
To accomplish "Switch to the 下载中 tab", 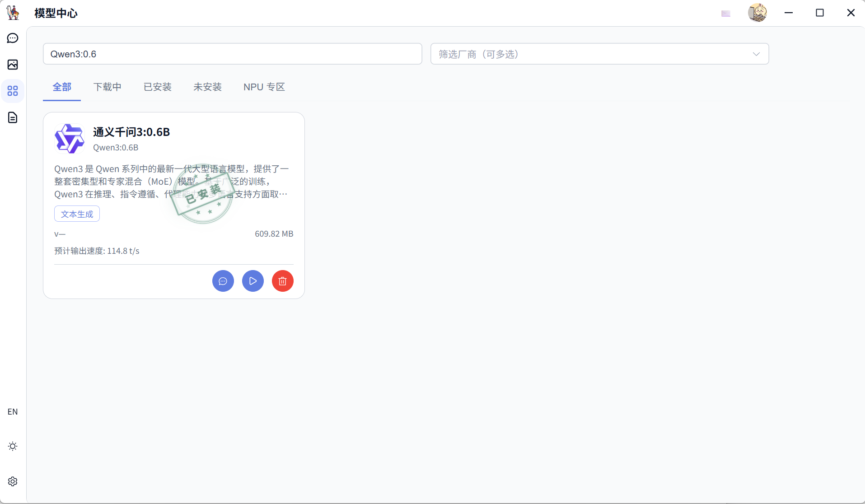I will (108, 87).
